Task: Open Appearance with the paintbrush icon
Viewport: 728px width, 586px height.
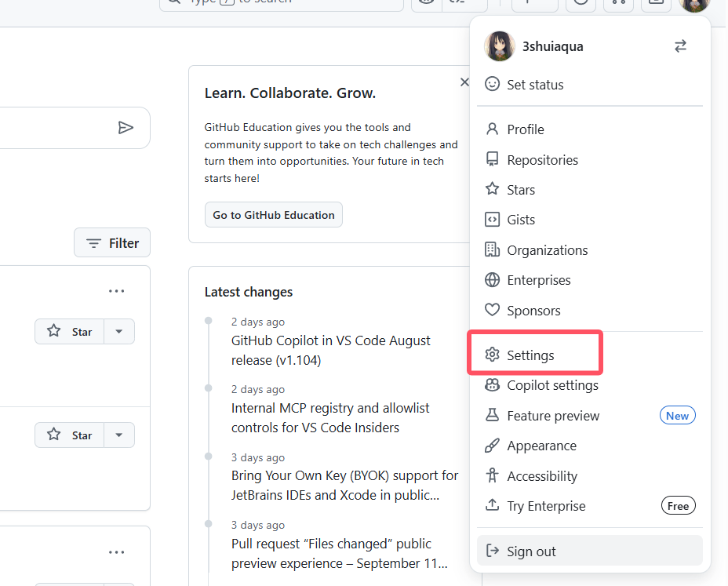Action: 541,446
